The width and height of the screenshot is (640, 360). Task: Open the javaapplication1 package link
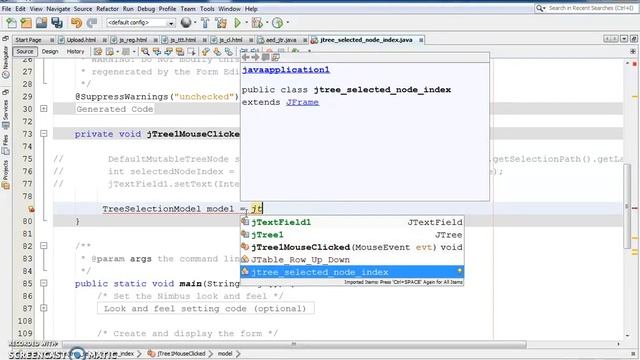[x=286, y=70]
